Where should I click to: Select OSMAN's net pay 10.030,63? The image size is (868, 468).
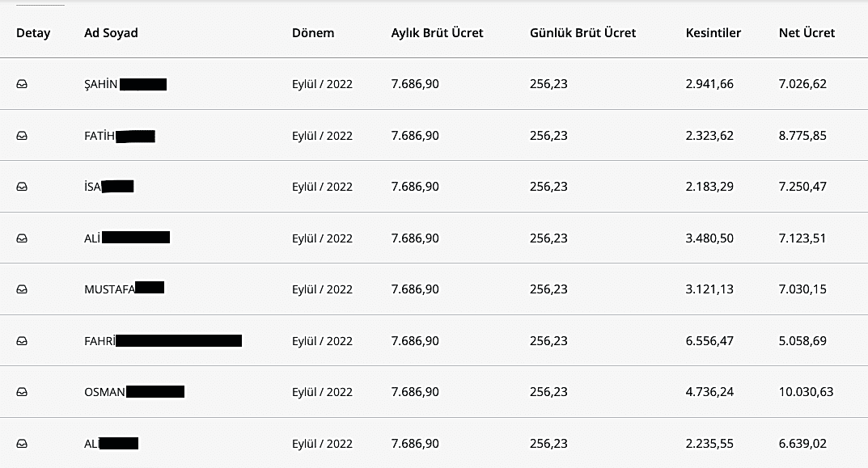(x=806, y=392)
